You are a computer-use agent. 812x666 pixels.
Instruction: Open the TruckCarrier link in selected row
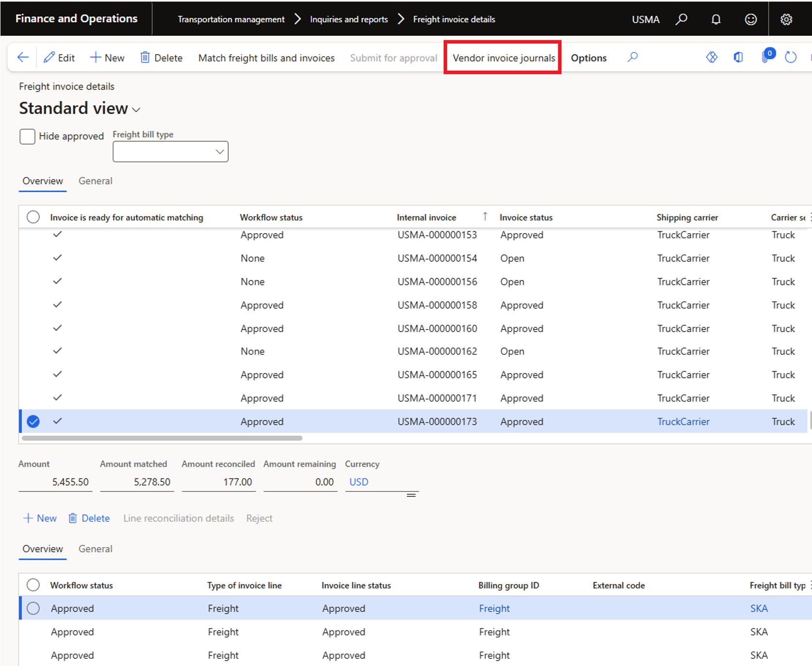(683, 421)
